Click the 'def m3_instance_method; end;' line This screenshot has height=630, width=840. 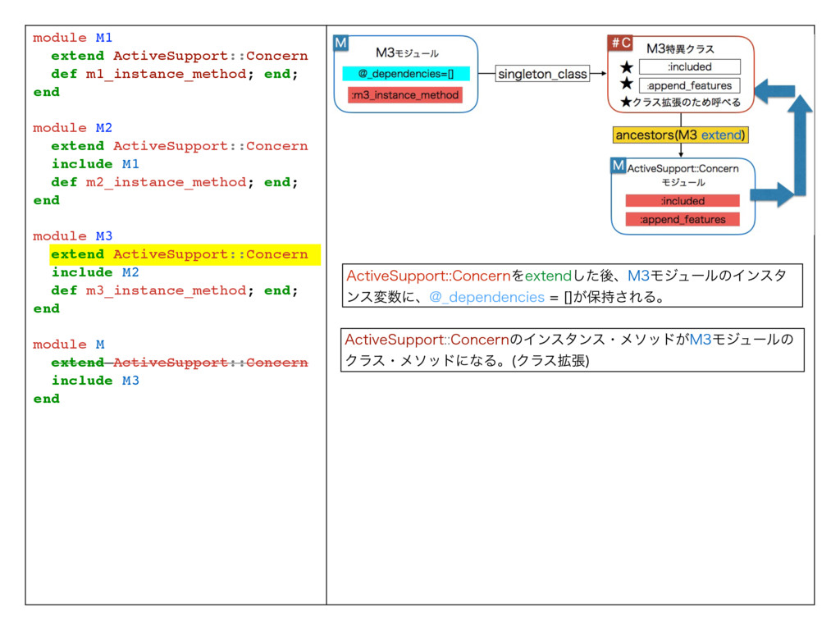tap(175, 290)
